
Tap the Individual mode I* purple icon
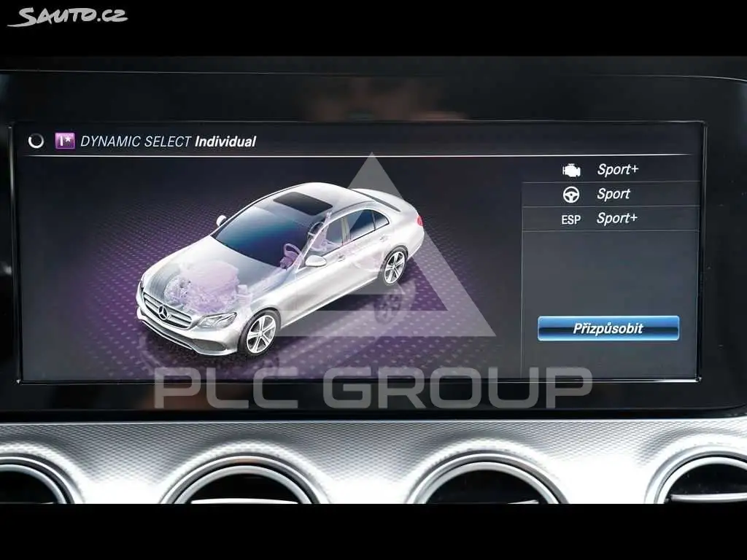(x=65, y=141)
